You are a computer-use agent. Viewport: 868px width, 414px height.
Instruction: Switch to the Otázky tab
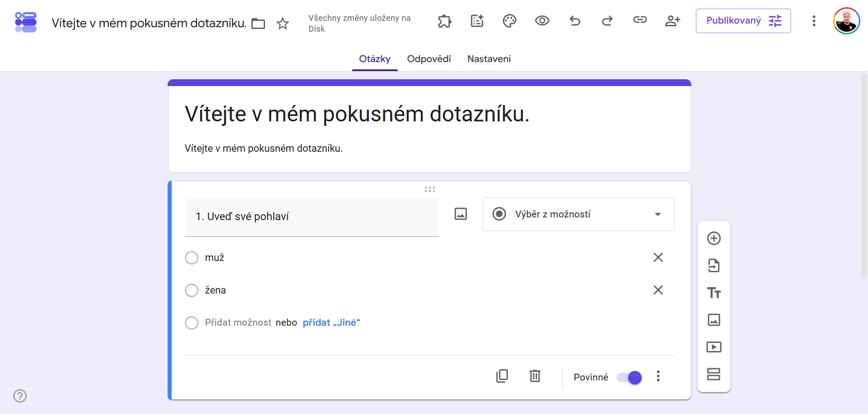(375, 59)
